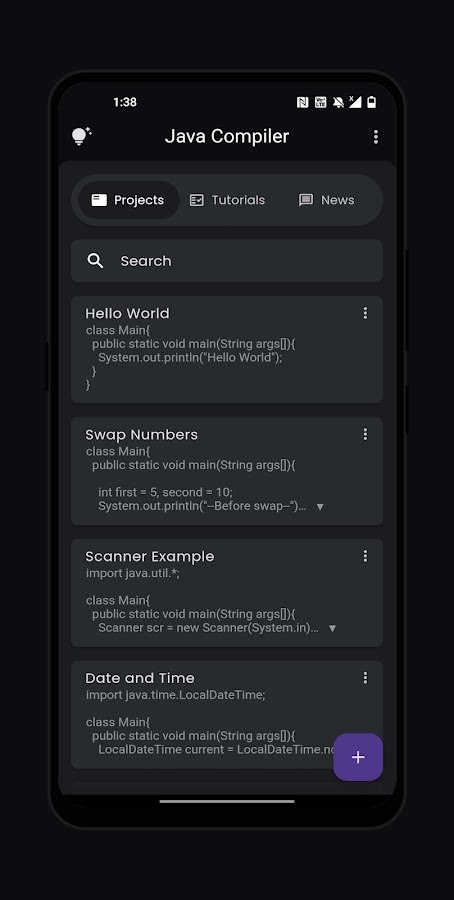
Task: Open the Date and Time project
Action: [227, 715]
